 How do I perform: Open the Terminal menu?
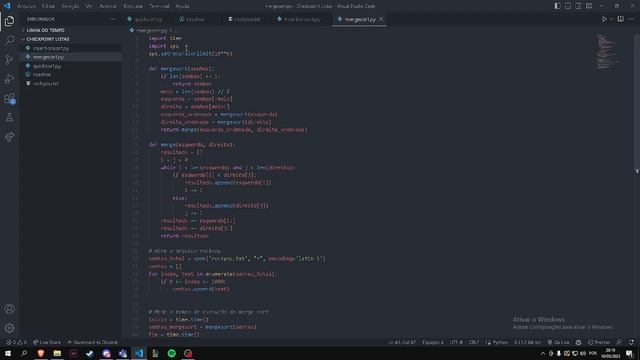[159, 6]
